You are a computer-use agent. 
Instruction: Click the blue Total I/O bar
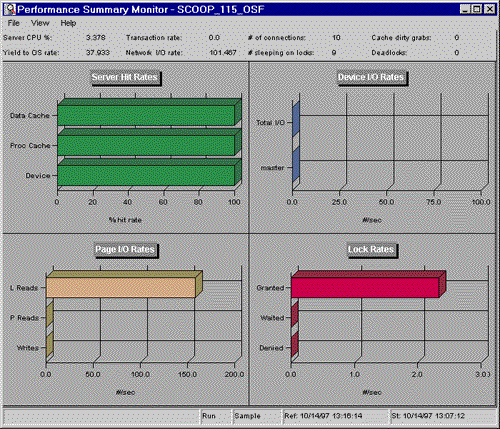click(296, 119)
